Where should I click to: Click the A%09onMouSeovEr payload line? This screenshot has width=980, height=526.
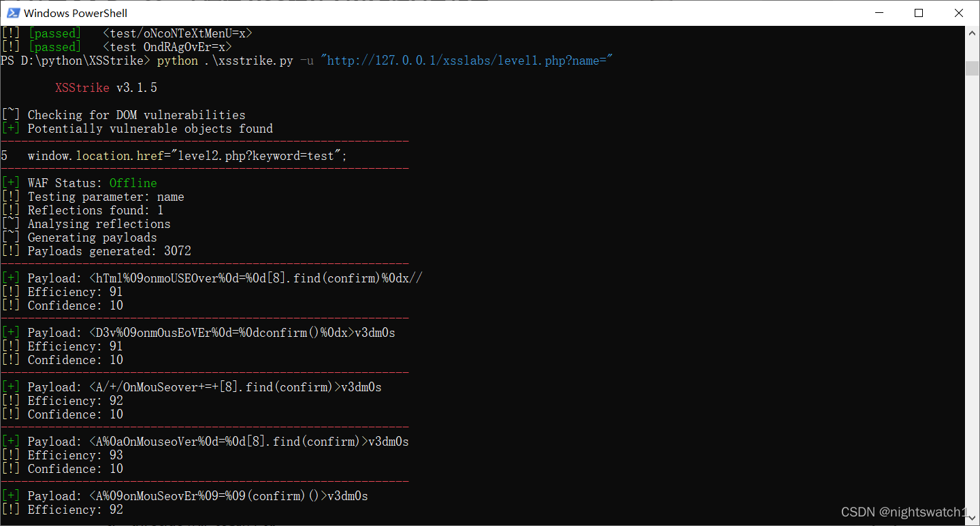[184, 496]
